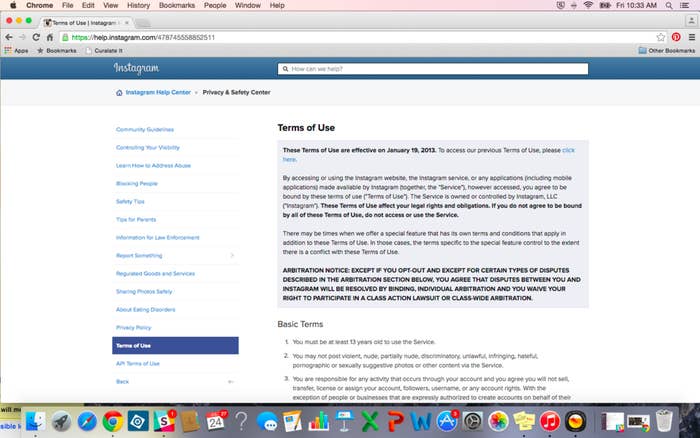Open Chrome's hamburger menu icon

[x=692, y=38]
